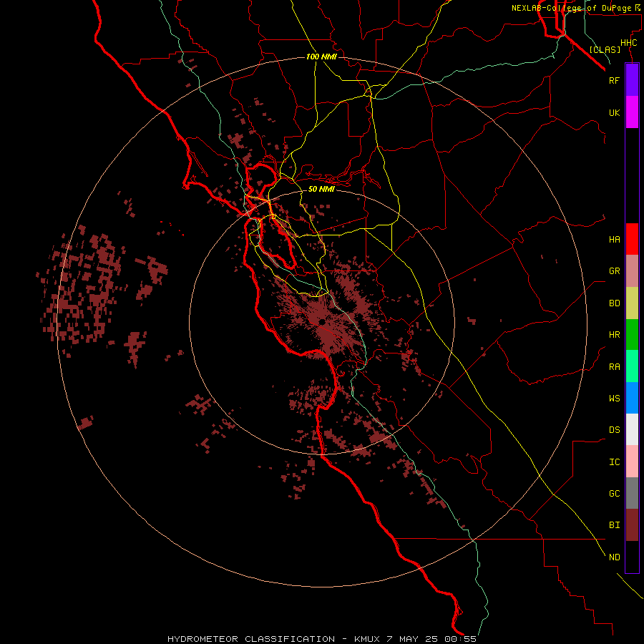The image size is (644, 644).
Task: Click the BD yellow legend swatch
Action: [632, 303]
